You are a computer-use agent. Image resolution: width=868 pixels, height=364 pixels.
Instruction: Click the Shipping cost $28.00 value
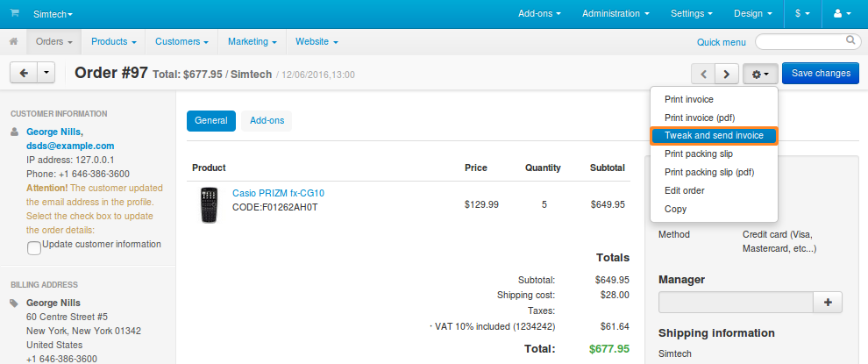615,296
